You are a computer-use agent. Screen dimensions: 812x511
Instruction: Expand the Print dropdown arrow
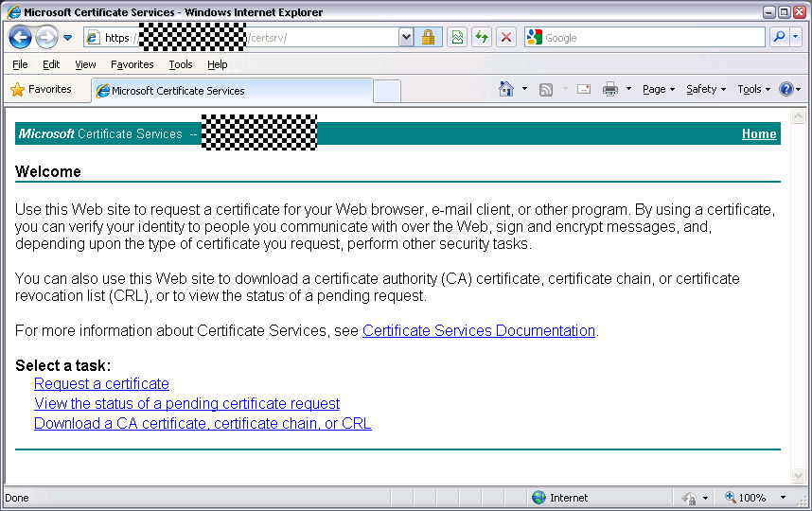628,89
